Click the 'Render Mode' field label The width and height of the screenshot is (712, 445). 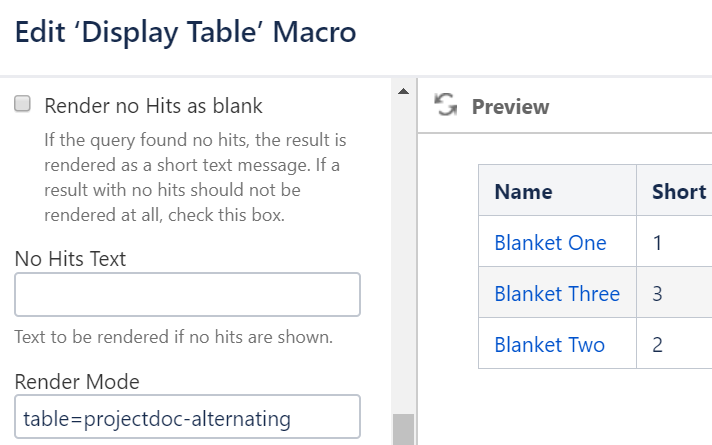pos(77,381)
